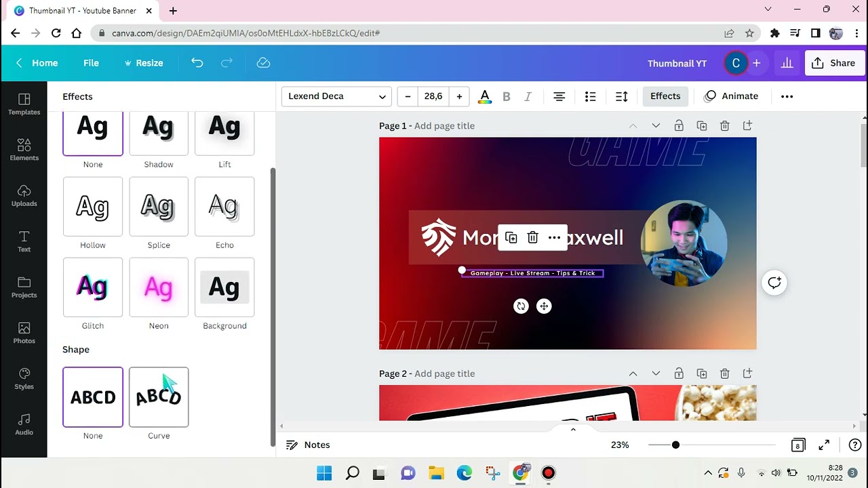Click the font size value field

click(x=433, y=96)
